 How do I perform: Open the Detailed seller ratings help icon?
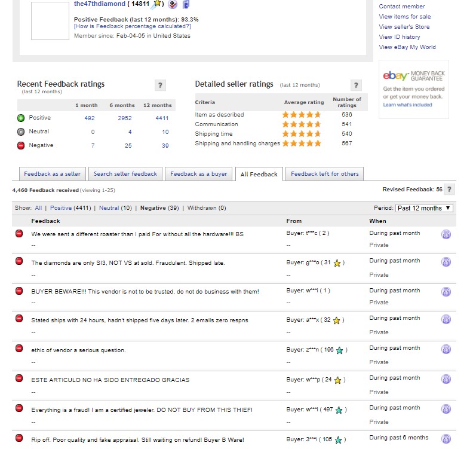click(356, 85)
